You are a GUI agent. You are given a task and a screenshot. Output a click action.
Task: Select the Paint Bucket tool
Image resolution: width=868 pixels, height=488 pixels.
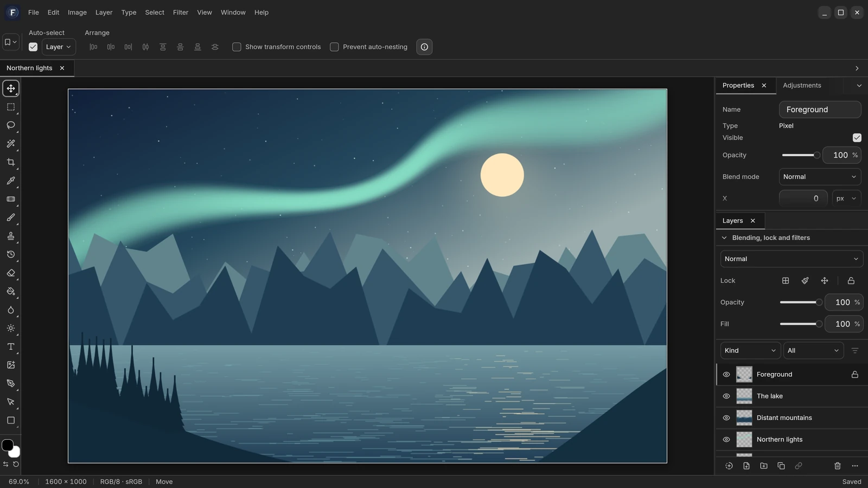tap(11, 291)
